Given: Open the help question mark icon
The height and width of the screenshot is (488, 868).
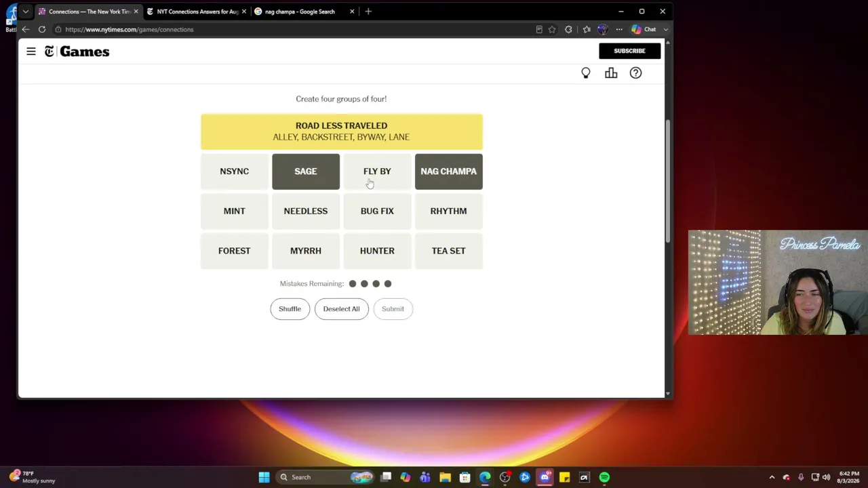Looking at the screenshot, I should pyautogui.click(x=635, y=73).
